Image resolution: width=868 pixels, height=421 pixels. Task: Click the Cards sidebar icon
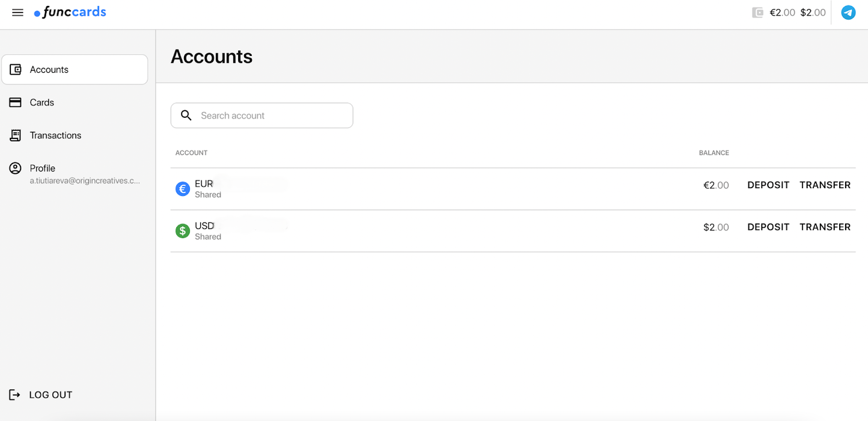pyautogui.click(x=14, y=102)
